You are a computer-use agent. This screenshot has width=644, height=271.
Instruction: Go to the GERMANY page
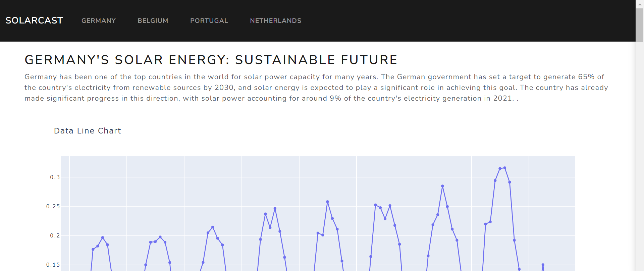(99, 20)
